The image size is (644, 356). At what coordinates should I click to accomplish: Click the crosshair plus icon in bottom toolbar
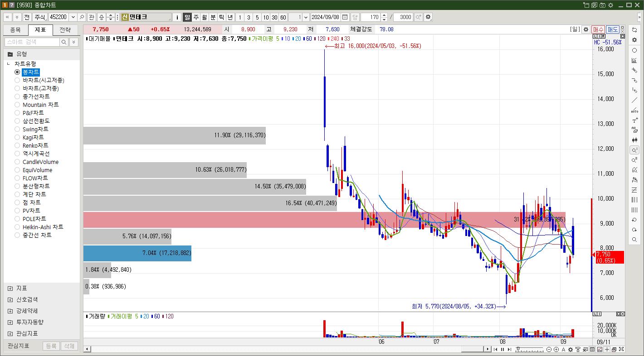coord(607,349)
